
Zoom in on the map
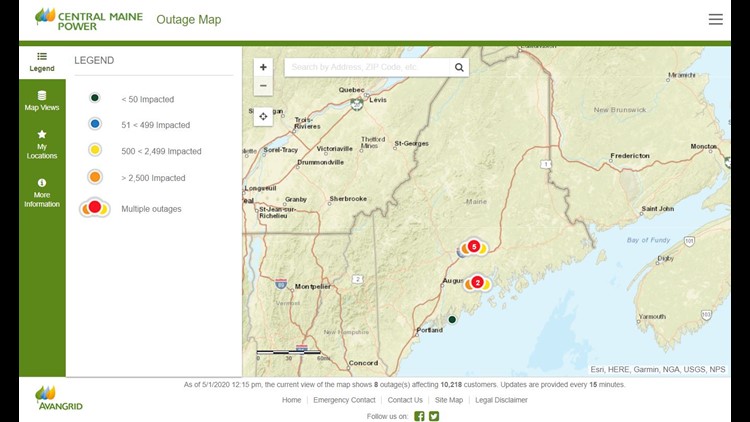[263, 68]
